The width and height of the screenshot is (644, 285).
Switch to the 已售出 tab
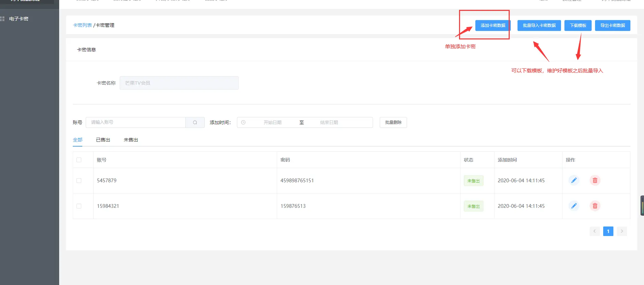(103, 140)
